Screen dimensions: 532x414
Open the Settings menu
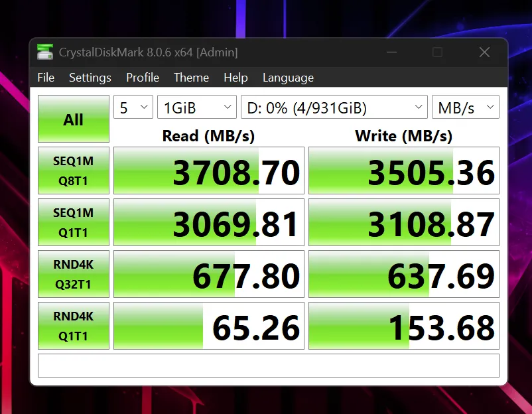(x=90, y=78)
